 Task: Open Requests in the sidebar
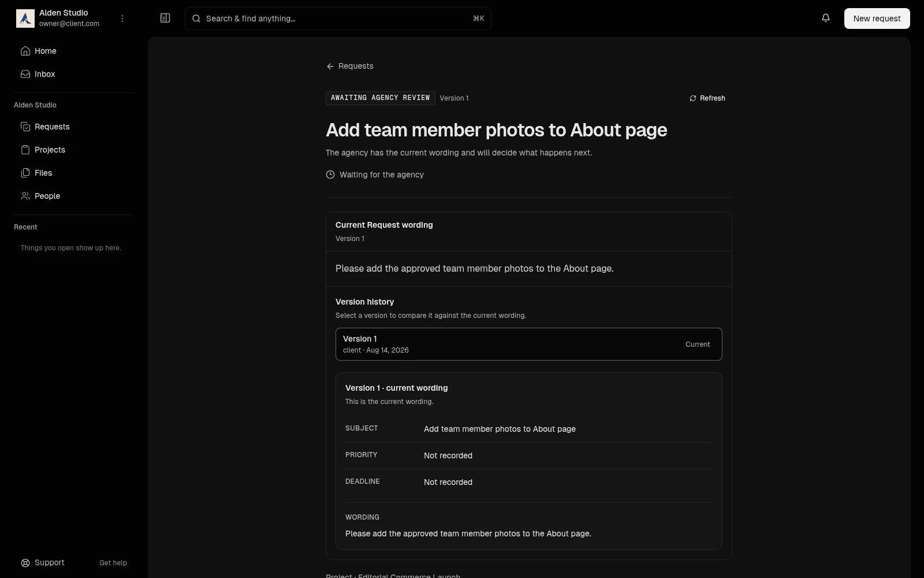[74, 127]
